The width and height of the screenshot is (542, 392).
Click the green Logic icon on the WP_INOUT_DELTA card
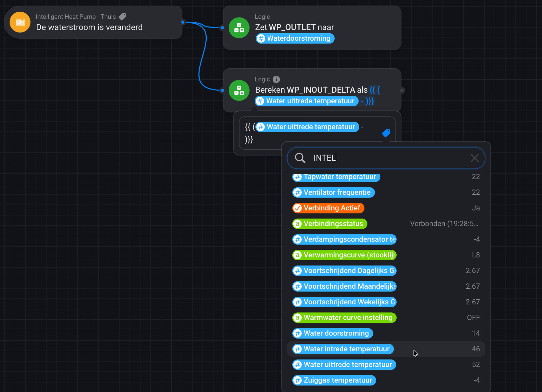click(x=239, y=90)
